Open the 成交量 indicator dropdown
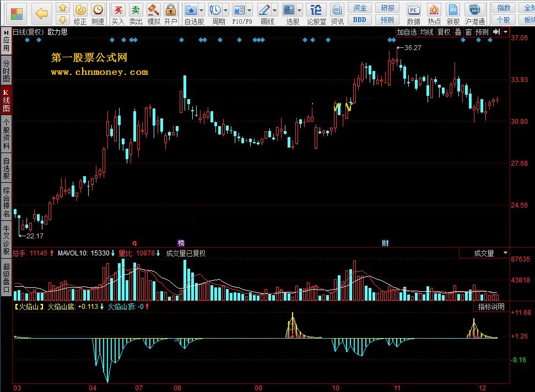535x392 pixels. (506, 253)
